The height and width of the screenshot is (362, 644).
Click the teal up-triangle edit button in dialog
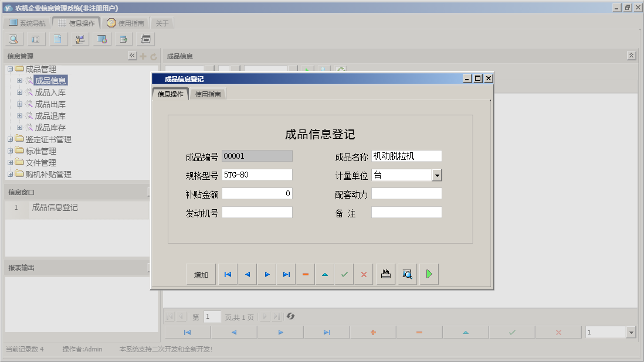coord(325,274)
